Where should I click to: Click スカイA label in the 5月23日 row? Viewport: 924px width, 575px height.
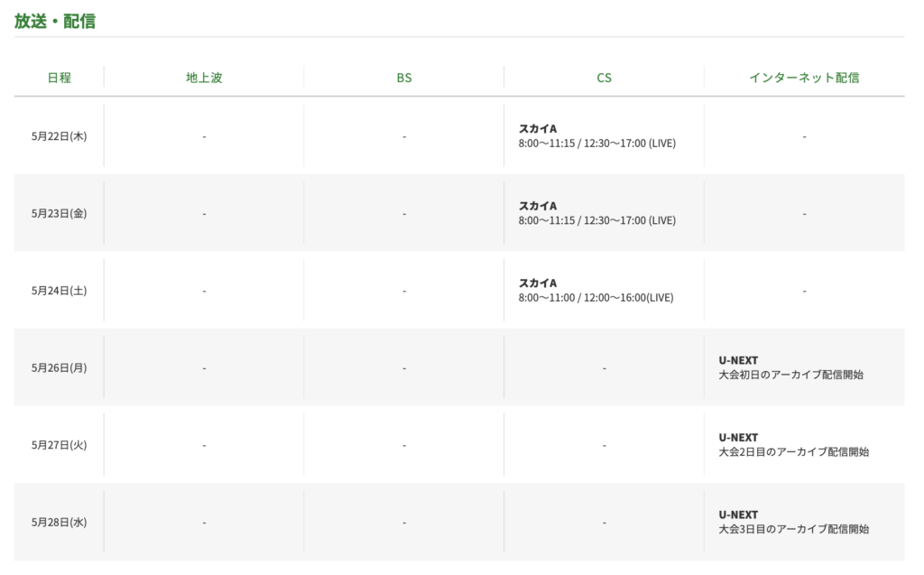(x=538, y=206)
